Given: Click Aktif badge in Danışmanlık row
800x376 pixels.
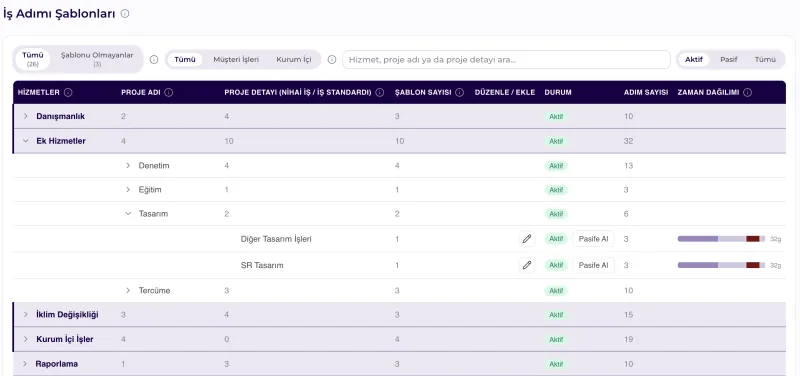Looking at the screenshot, I should point(556,116).
